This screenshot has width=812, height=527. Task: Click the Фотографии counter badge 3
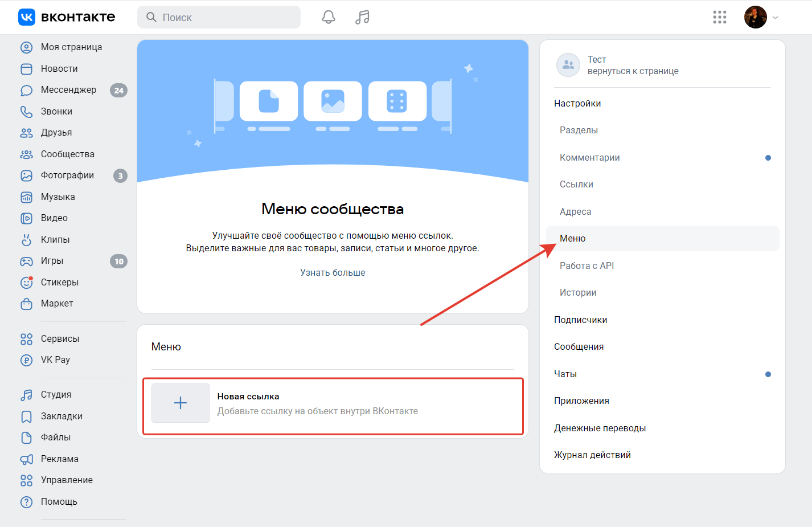[x=120, y=176]
